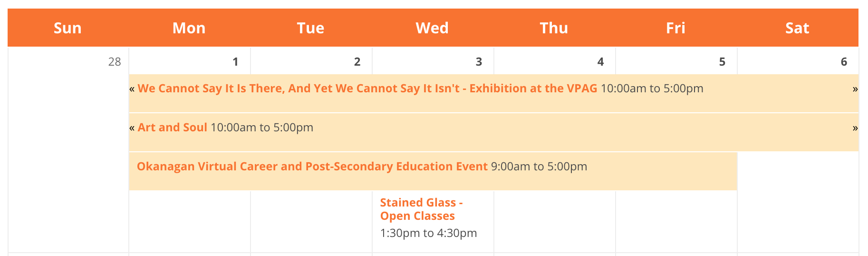
Task: Click the Wed column header
Action: click(x=433, y=28)
